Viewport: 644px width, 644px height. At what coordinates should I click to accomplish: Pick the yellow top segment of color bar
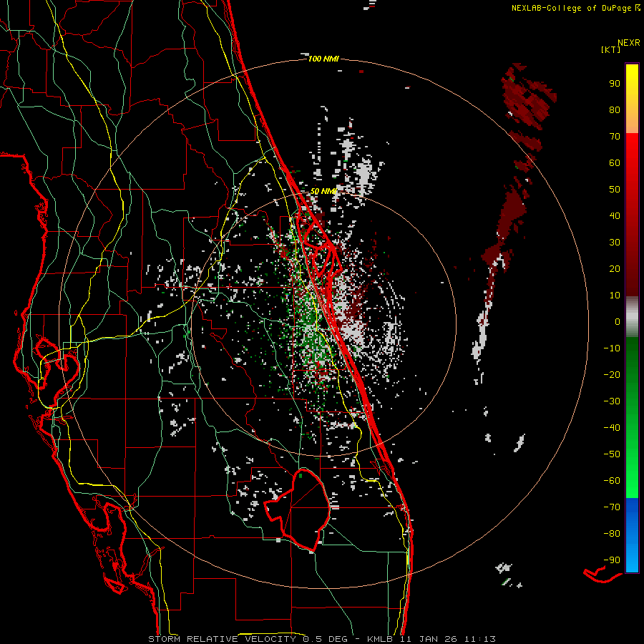632,99
